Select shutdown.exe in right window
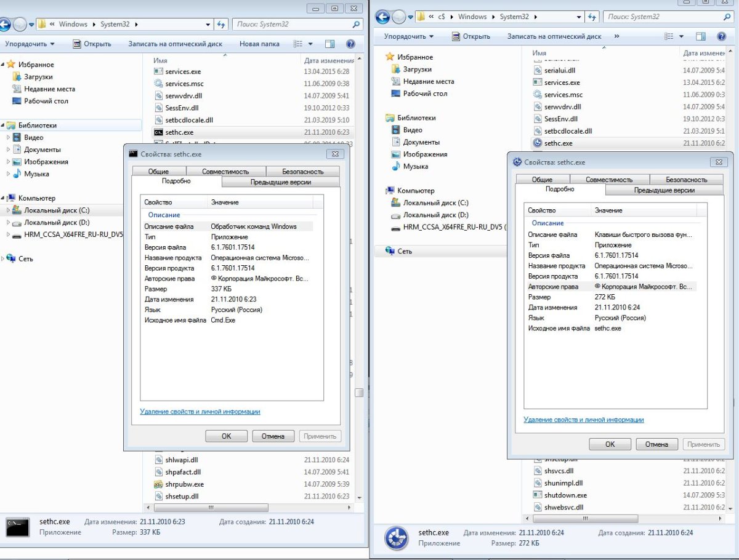Screen dimensions: 739x560 (x=565, y=495)
